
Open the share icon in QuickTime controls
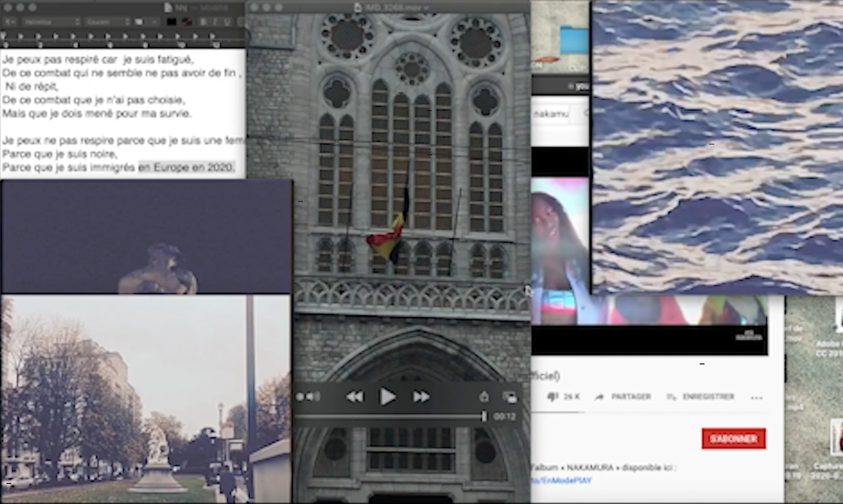point(484,397)
